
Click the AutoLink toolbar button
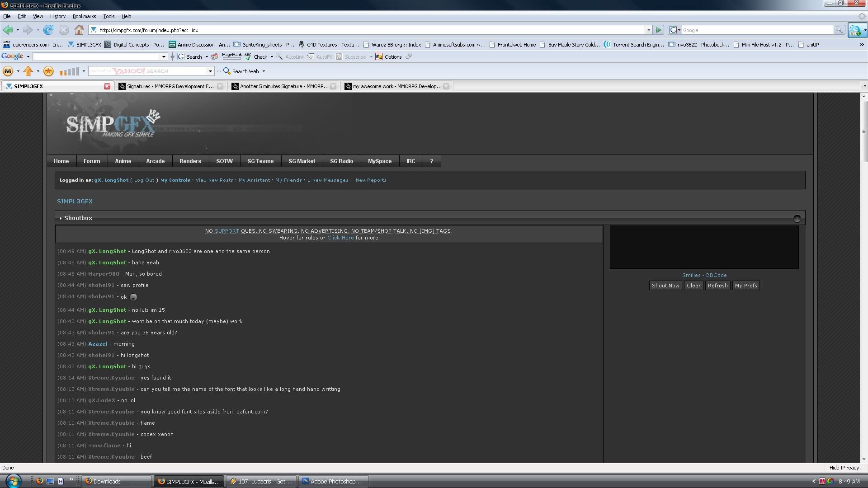pos(290,57)
